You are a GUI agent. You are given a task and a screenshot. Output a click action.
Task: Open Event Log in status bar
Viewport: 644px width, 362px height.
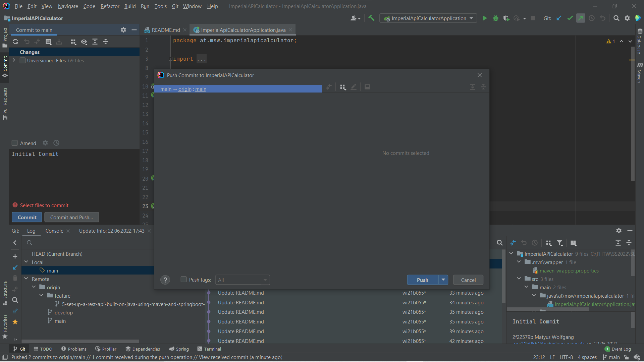tap(618, 349)
